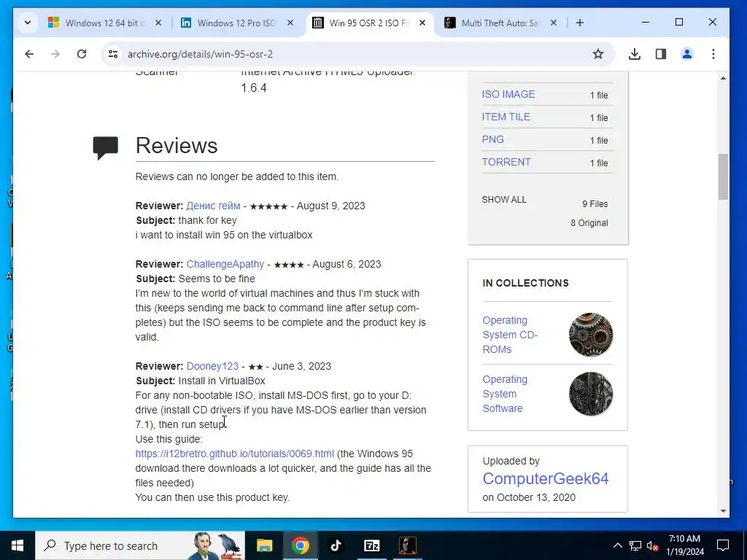Switch to Windows 12 Pro ISO LinkedIn tab
Image resolution: width=747 pixels, height=560 pixels.
pyautogui.click(x=236, y=23)
